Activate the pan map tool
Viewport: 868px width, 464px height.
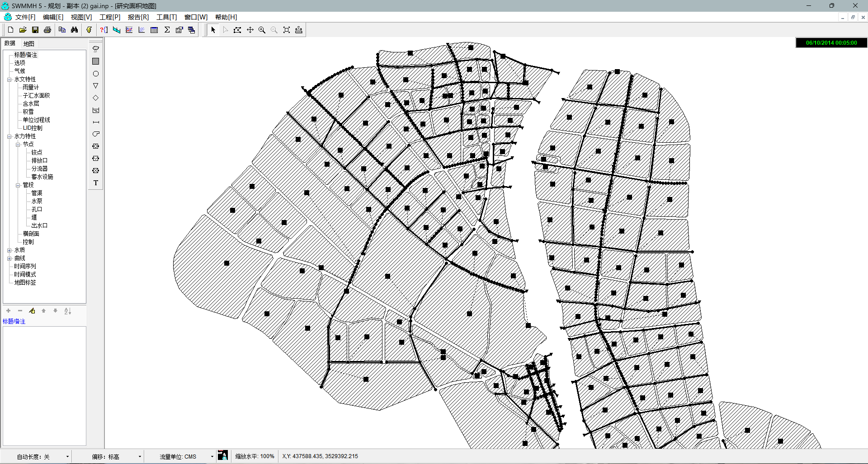(250, 30)
